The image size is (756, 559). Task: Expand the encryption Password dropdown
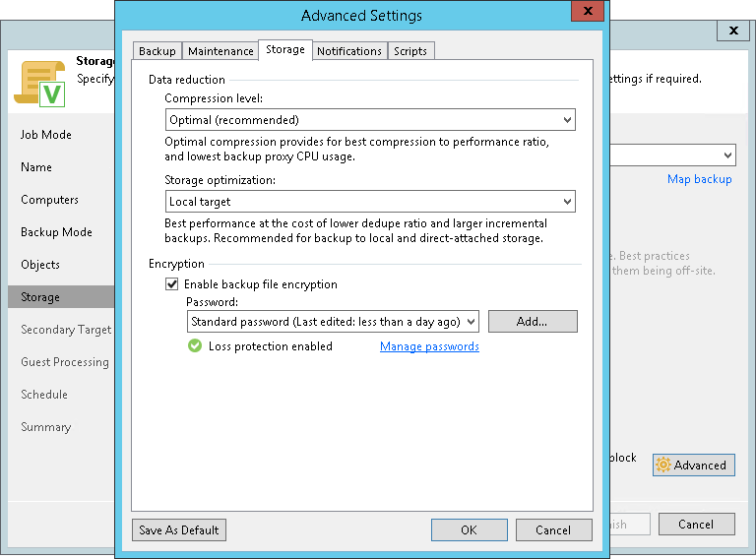pos(333,322)
